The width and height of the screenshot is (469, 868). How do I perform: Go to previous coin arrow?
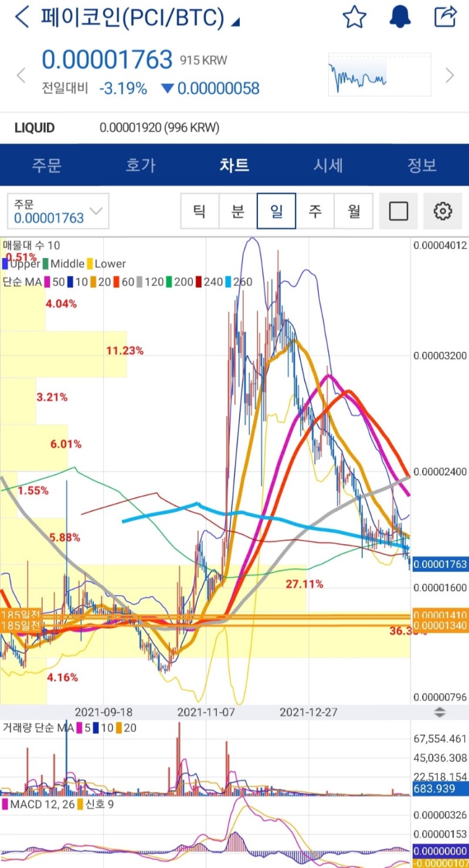[21, 75]
